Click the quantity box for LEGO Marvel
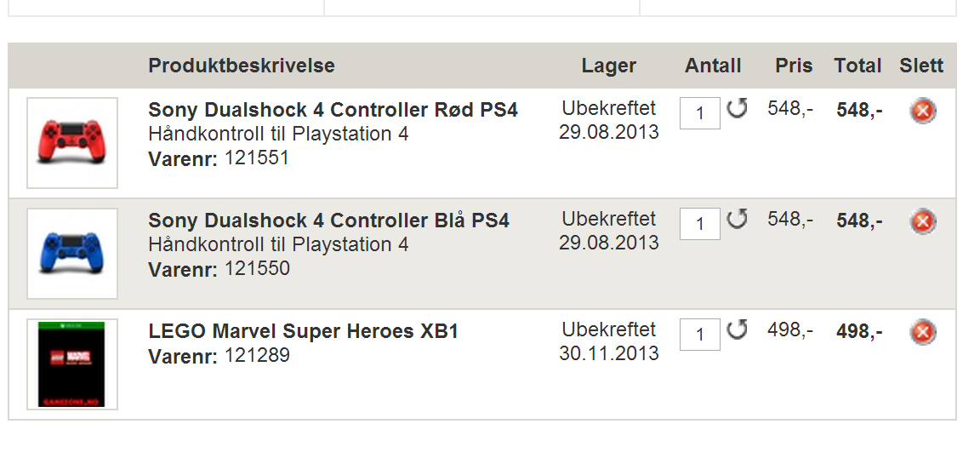Image resolution: width=980 pixels, height=464 pixels. coord(700,335)
